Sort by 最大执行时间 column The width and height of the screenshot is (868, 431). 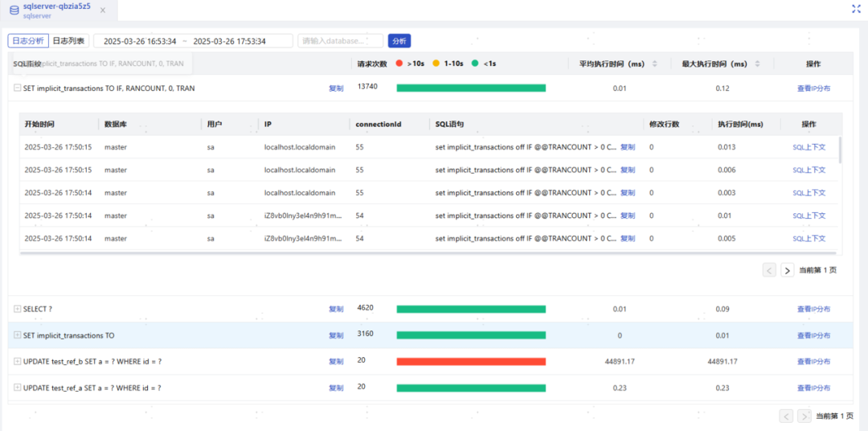pyautogui.click(x=757, y=64)
